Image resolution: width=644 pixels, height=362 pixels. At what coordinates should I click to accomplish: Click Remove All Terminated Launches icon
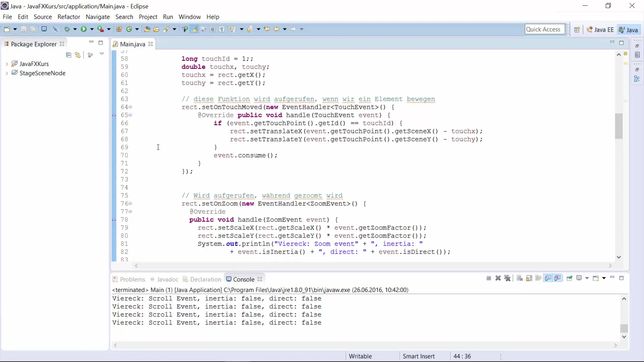[507, 278]
